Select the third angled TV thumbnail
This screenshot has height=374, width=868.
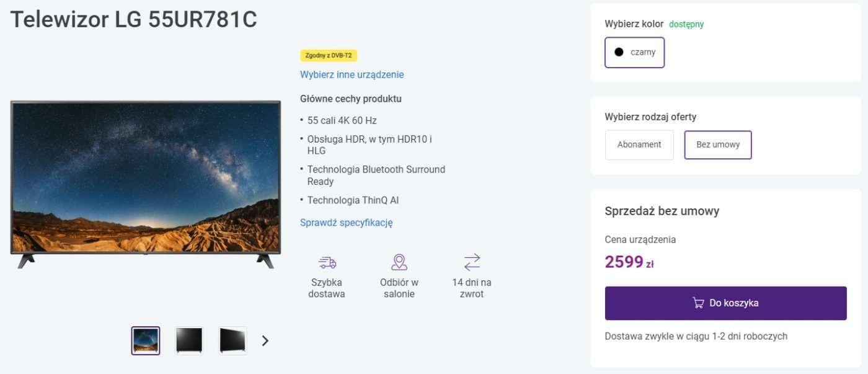click(232, 341)
